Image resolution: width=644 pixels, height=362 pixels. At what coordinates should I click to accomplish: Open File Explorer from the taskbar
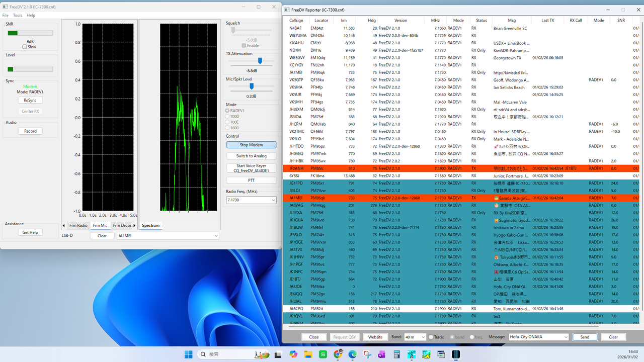(308, 354)
